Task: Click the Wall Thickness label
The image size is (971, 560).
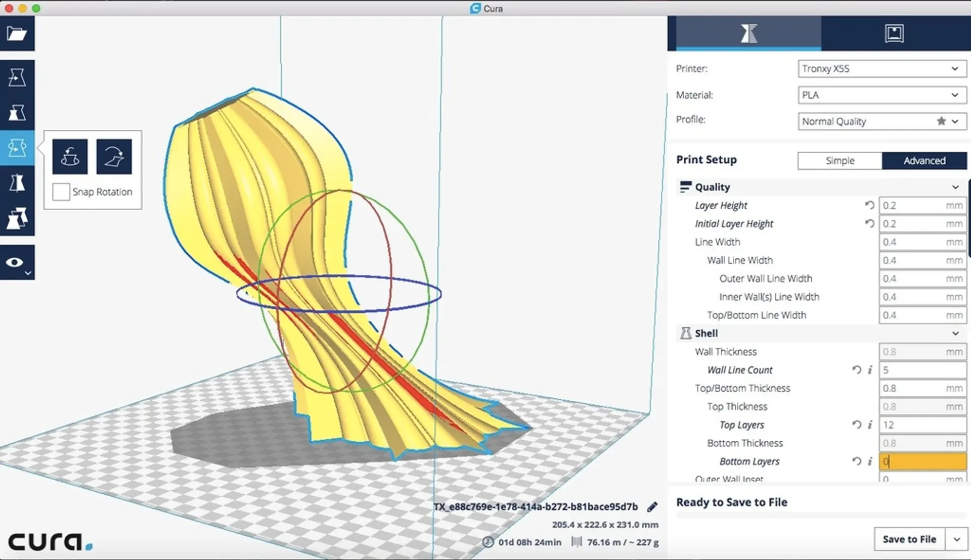Action: pos(726,352)
